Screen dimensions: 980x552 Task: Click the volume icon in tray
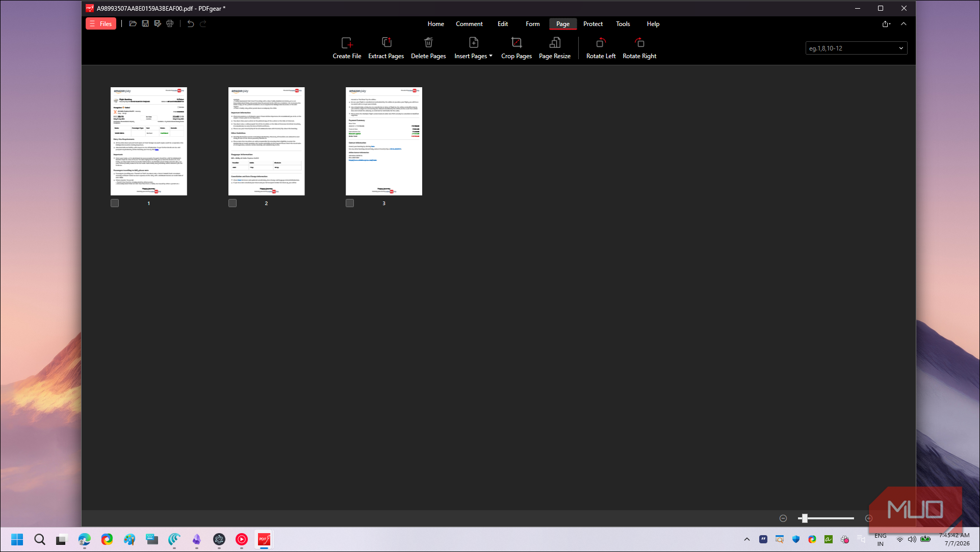click(x=912, y=539)
